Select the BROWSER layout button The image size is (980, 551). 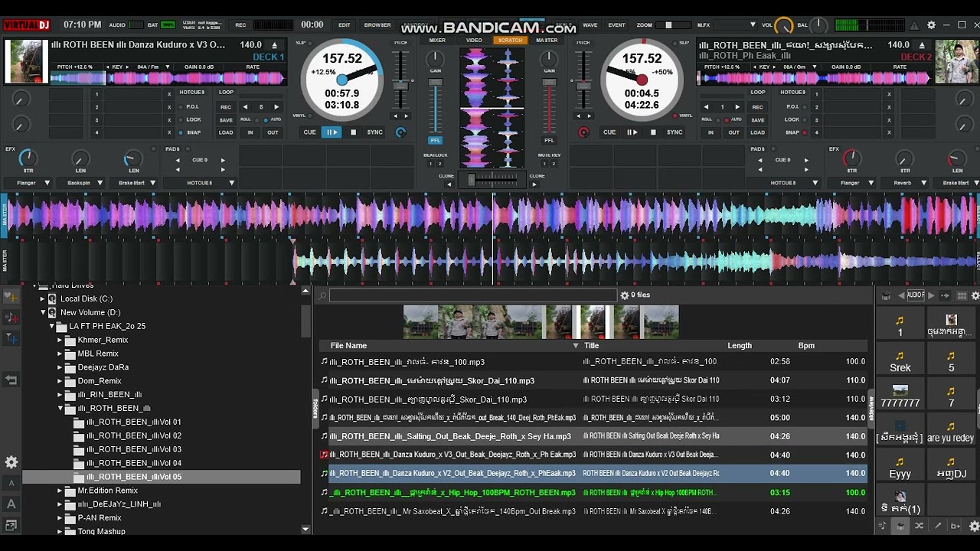coord(377,25)
